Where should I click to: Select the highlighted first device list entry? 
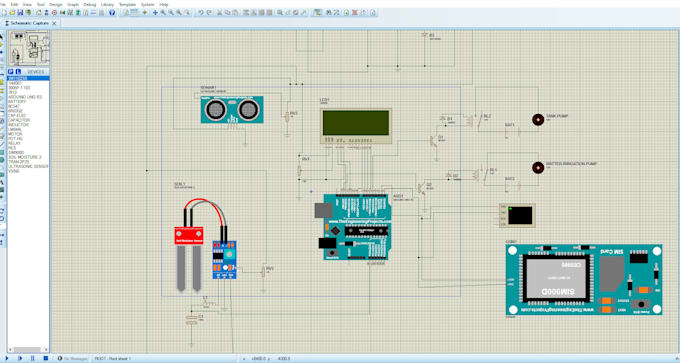(x=29, y=78)
